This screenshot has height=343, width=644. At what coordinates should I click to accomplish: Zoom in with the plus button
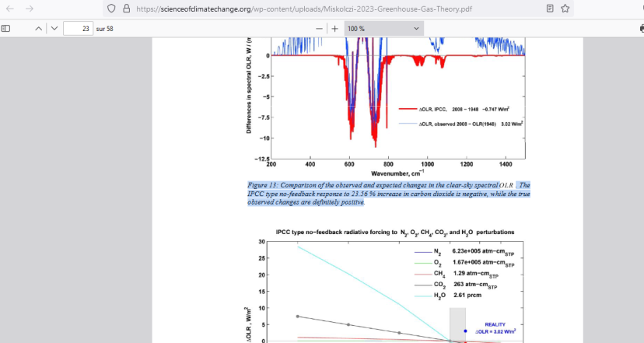334,28
